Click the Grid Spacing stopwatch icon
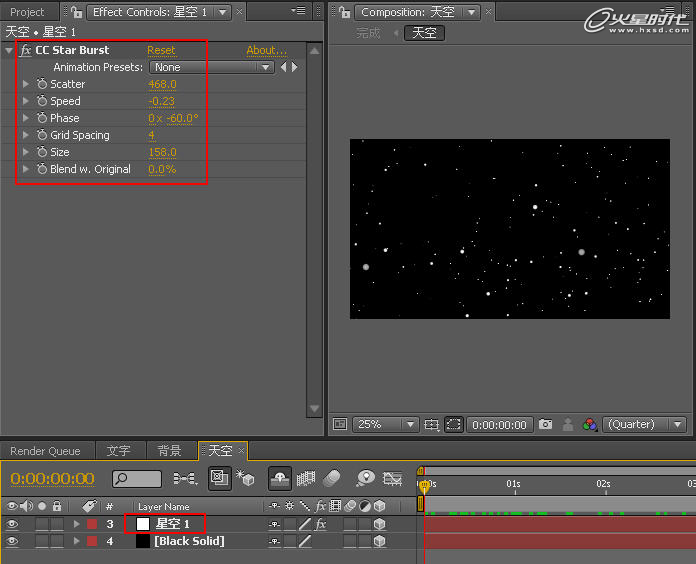Image resolution: width=696 pixels, height=564 pixels. 42,134
